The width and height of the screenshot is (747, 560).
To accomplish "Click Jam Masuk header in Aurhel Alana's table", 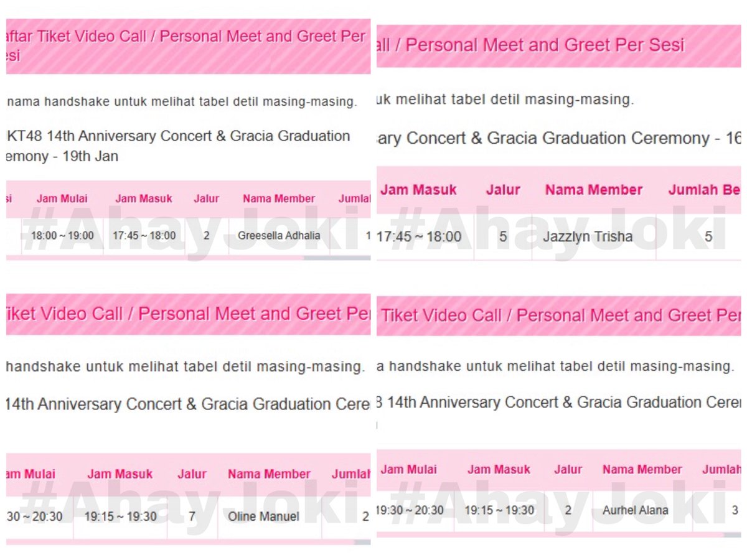I will click(499, 470).
